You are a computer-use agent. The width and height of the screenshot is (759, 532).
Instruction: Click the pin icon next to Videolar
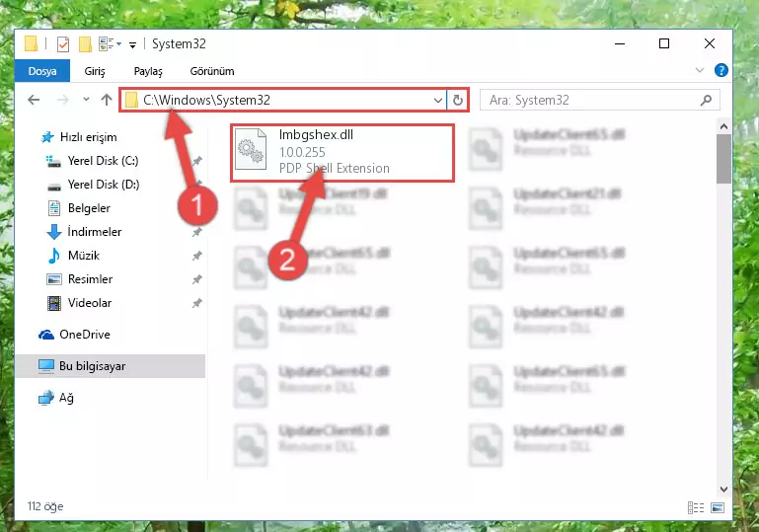[196, 303]
